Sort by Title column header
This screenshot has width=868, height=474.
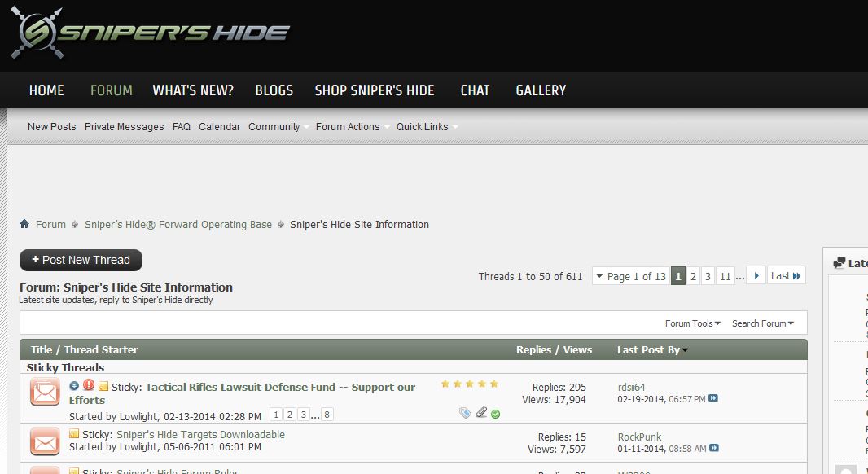click(42, 350)
